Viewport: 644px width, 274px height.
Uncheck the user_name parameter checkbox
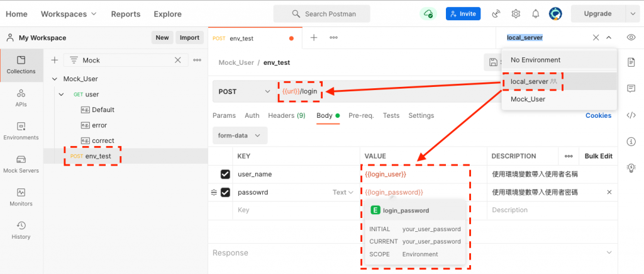point(225,174)
